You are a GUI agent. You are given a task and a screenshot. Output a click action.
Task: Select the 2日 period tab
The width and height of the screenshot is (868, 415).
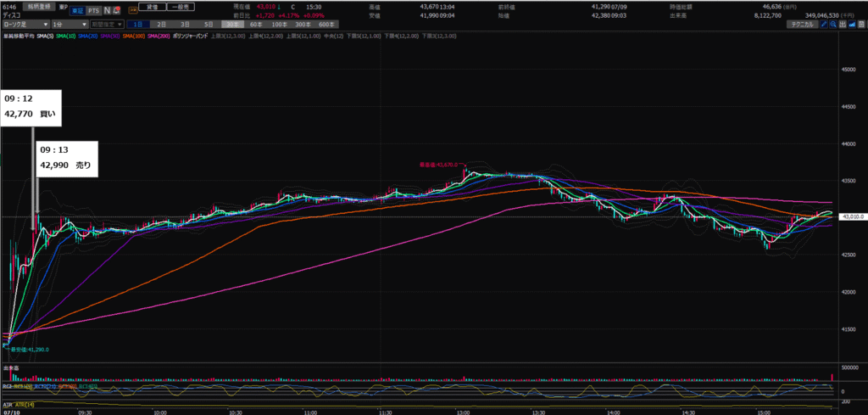162,25
